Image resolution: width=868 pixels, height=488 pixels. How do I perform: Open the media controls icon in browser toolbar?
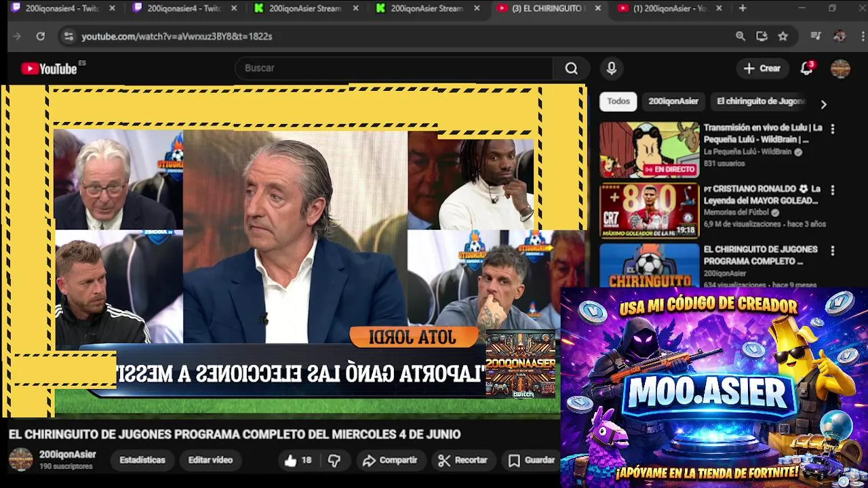point(816,37)
